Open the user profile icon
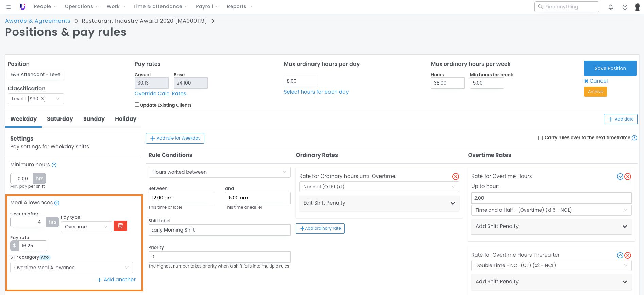Image resolution: width=644 pixels, height=295 pixels. point(638,7)
